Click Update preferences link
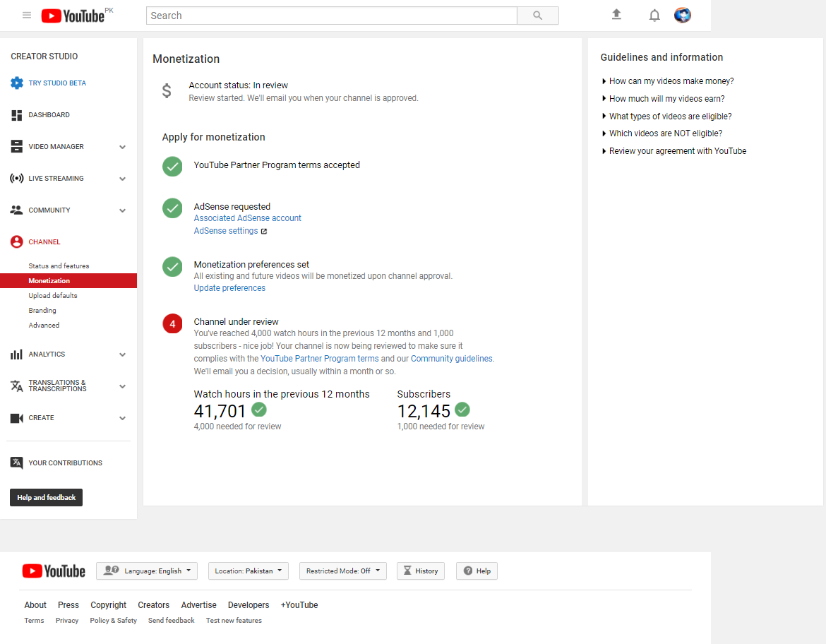 (229, 287)
